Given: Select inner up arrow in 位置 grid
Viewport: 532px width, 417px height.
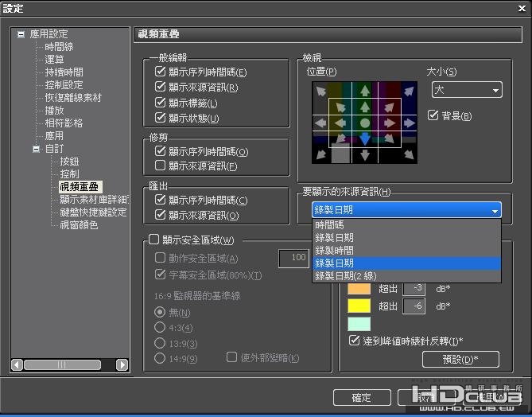Looking at the screenshot, I should click(365, 107).
